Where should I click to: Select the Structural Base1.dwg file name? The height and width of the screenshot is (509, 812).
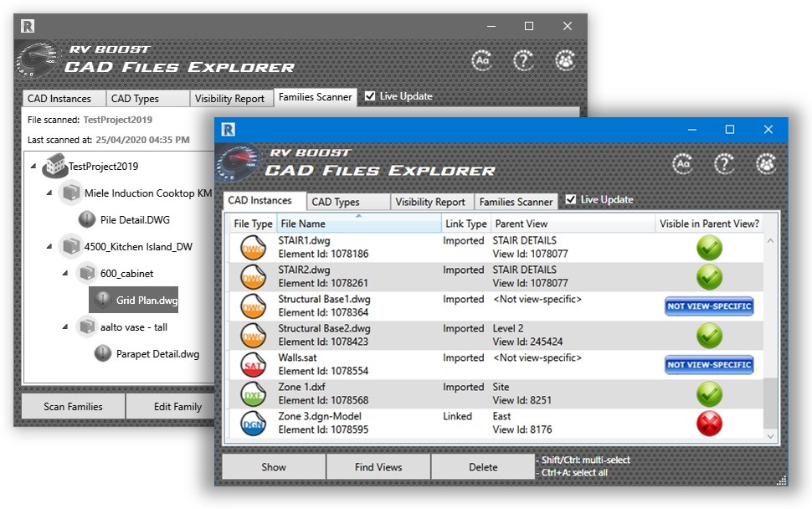[x=324, y=299]
